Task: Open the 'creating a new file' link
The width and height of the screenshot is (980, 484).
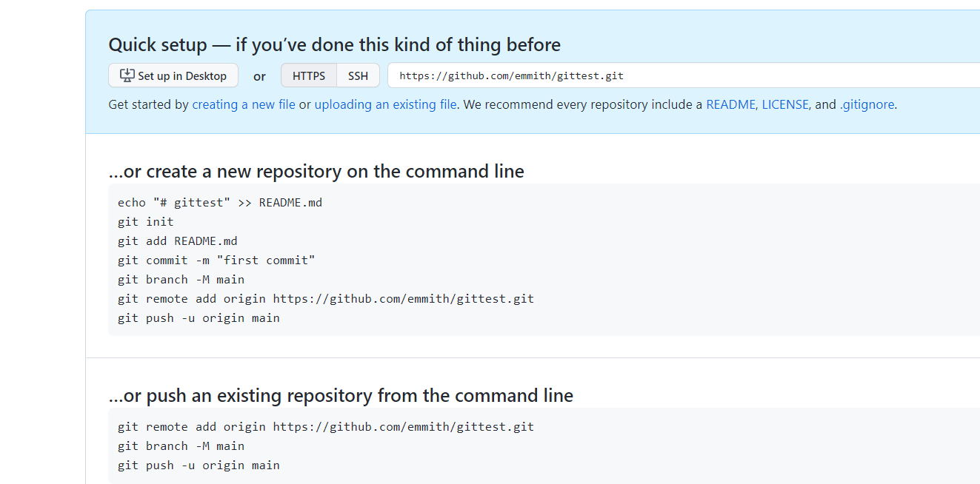Action: (244, 104)
